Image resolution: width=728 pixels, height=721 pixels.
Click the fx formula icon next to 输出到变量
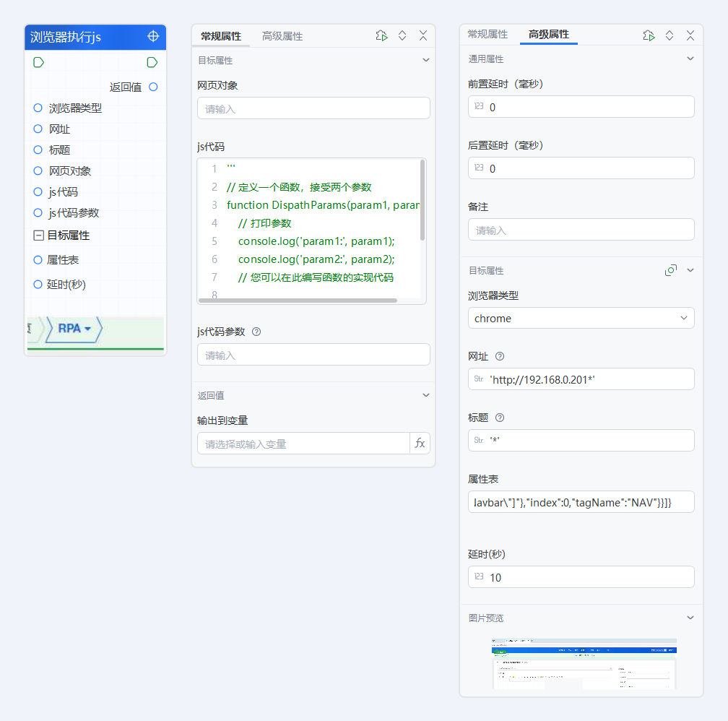click(420, 443)
